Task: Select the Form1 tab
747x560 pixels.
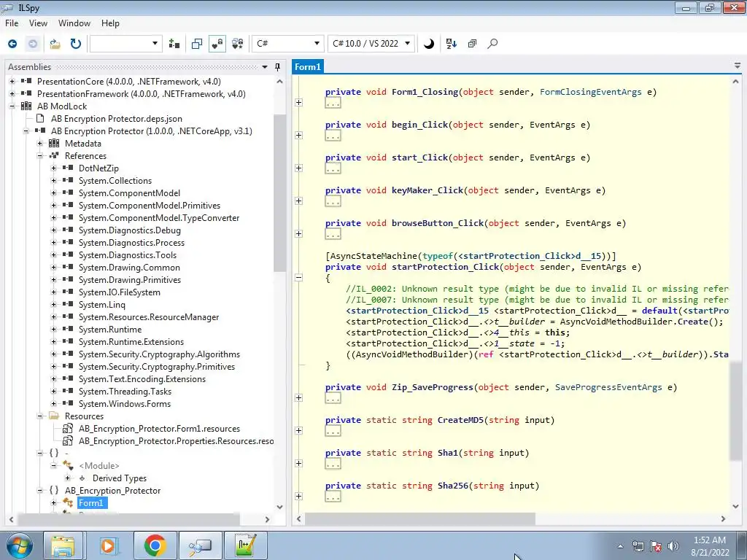Action: (x=308, y=67)
